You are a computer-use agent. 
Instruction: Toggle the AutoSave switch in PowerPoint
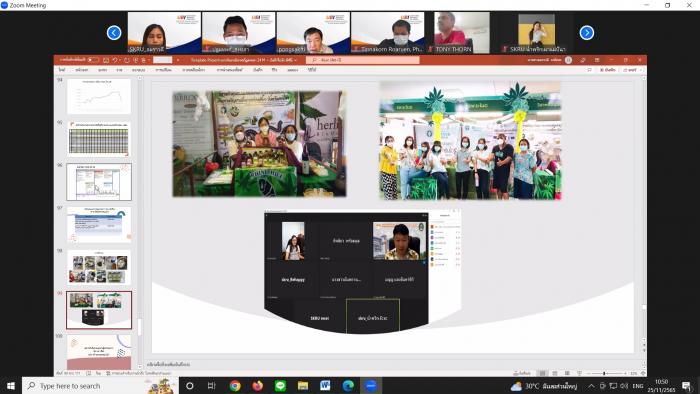[x=92, y=60]
